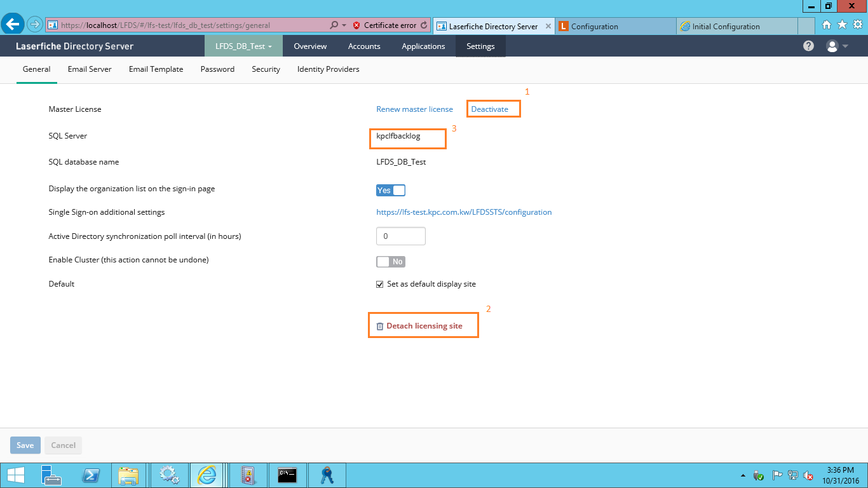
Task: Refresh the page with the reload icon
Action: 424,25
